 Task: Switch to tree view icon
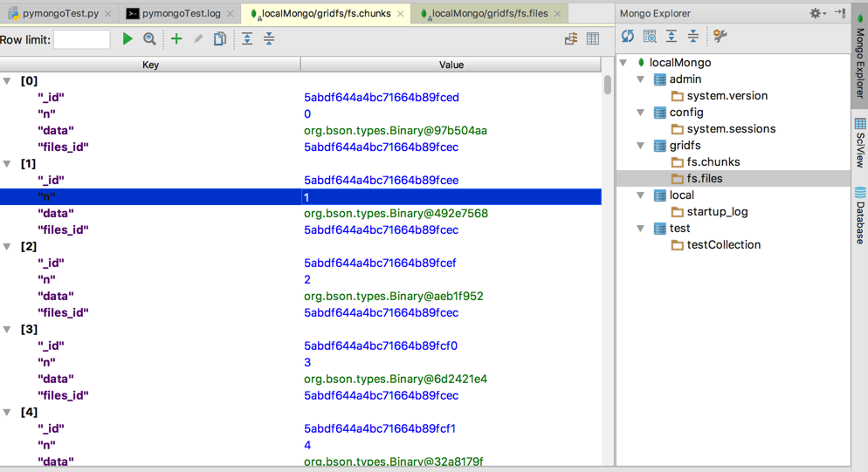tap(571, 38)
